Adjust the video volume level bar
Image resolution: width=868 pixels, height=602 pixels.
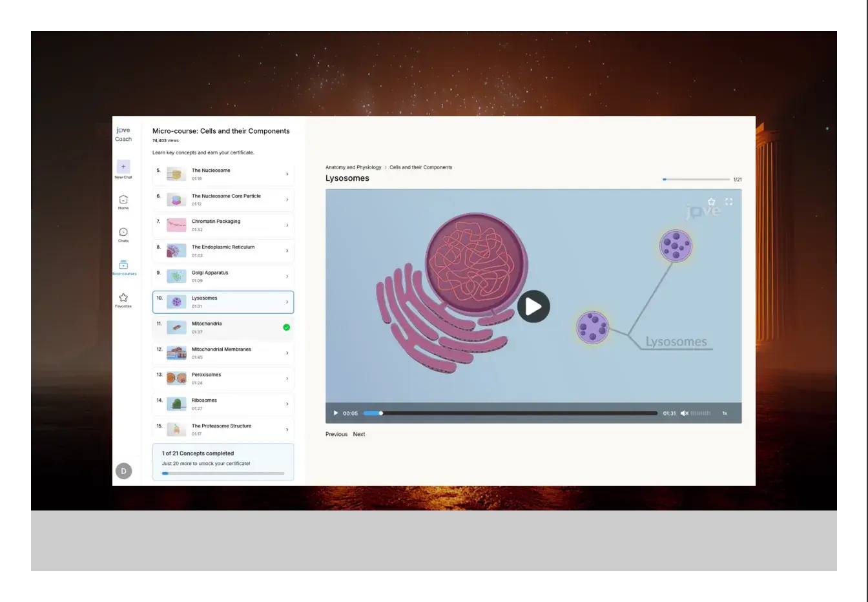[701, 413]
